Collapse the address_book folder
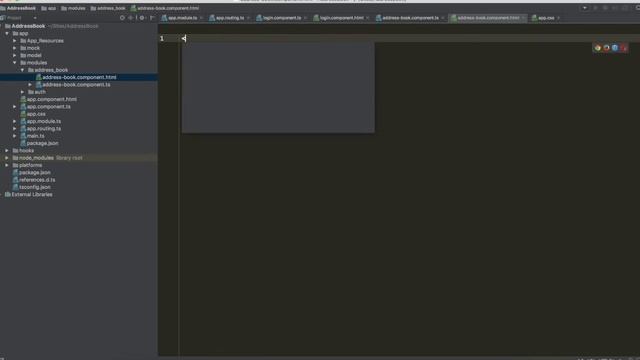This screenshot has width=640, height=360. (x=22, y=70)
